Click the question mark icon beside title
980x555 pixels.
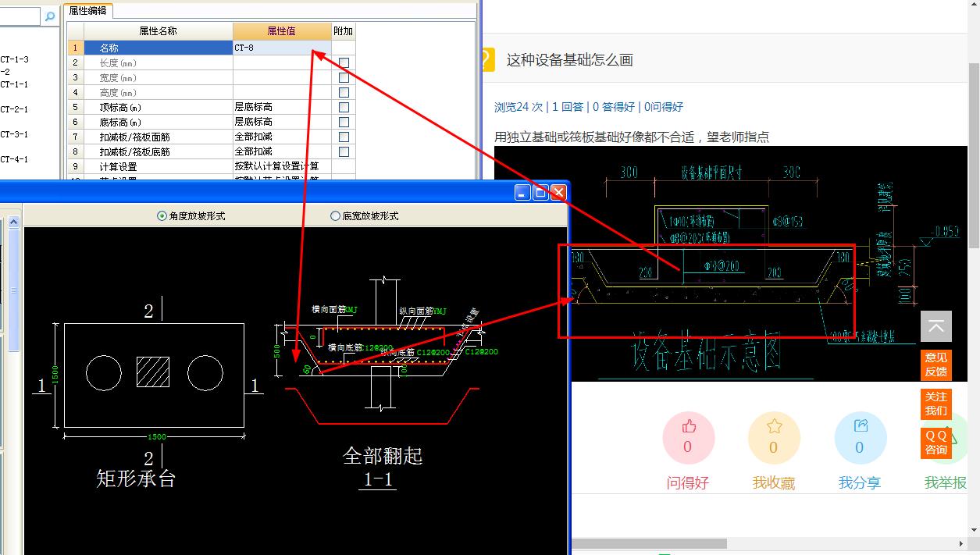(x=488, y=60)
